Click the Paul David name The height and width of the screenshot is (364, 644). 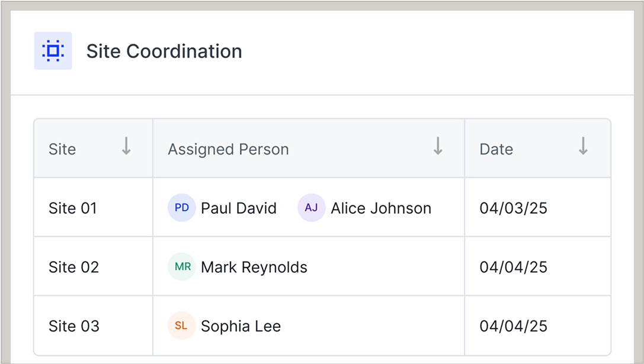point(239,208)
